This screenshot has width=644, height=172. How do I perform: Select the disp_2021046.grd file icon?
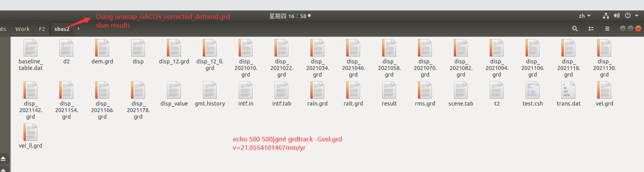[353, 48]
